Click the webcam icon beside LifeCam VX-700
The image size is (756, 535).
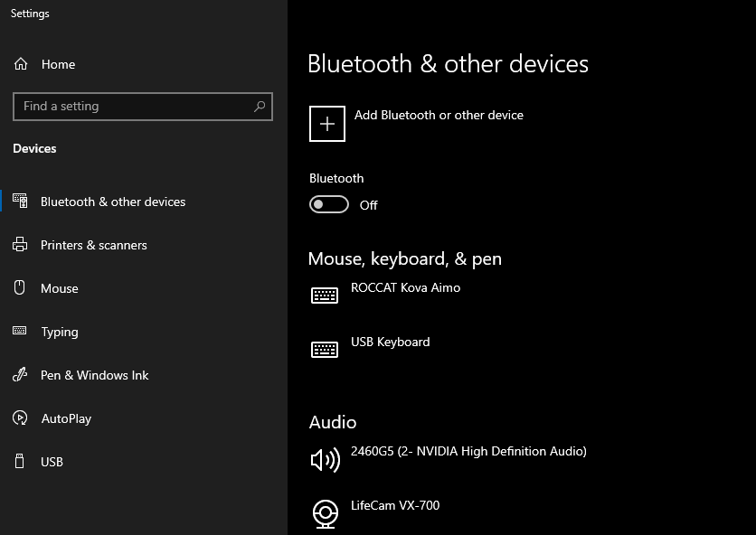pos(325,513)
